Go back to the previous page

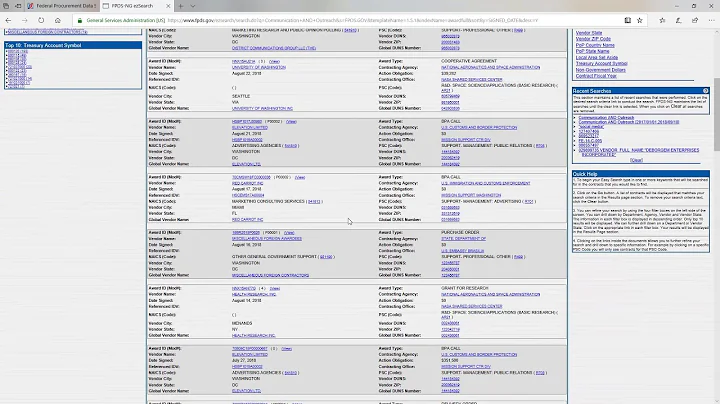pyautogui.click(x=8, y=20)
